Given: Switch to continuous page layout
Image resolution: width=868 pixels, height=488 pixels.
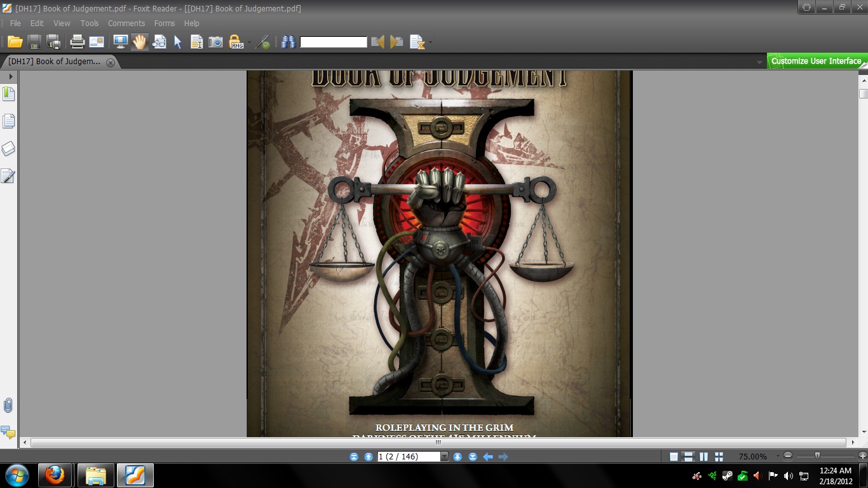Looking at the screenshot, I should (688, 456).
